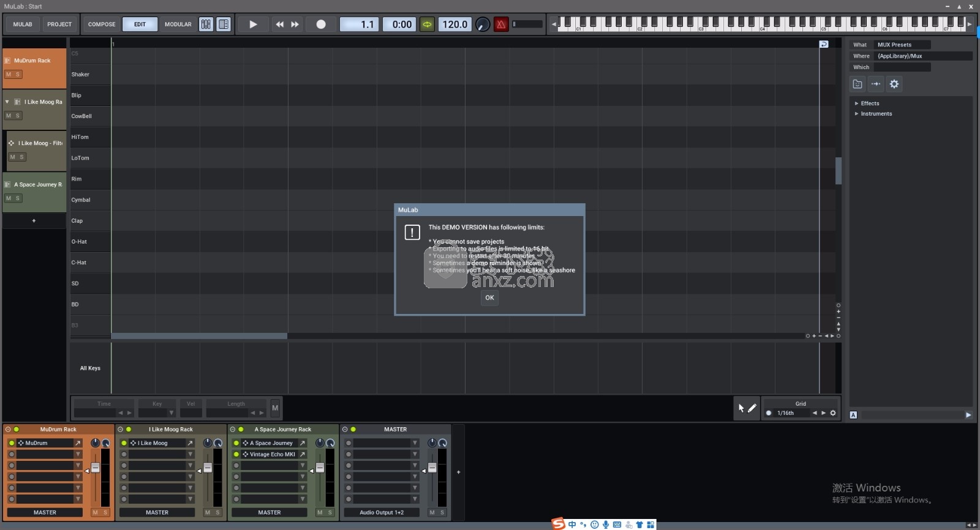The height and width of the screenshot is (530, 980).
Task: Bypass the Vintage Echo MKI slot LED
Action: point(236,454)
